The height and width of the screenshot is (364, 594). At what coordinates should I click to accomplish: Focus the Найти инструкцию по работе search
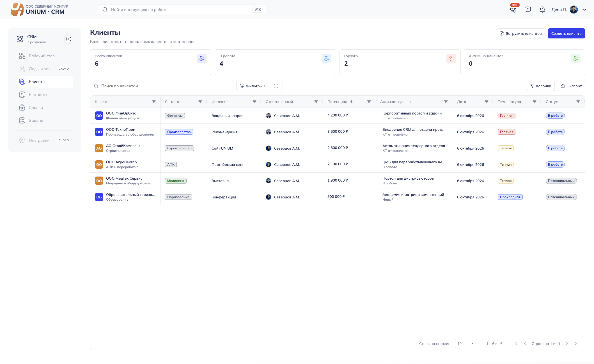click(182, 10)
